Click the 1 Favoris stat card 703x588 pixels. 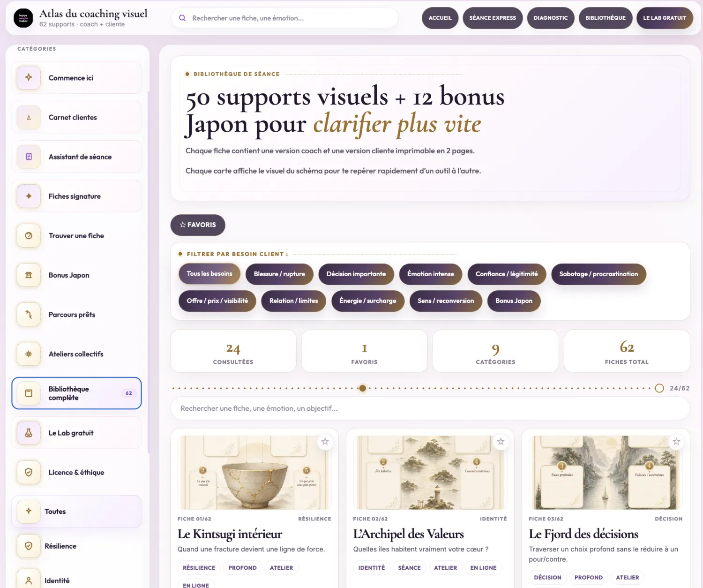pos(365,351)
